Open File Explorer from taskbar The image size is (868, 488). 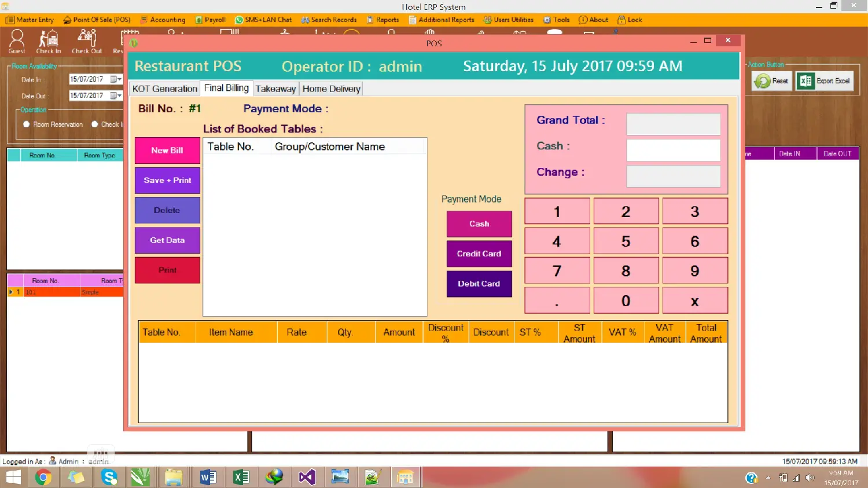click(x=174, y=477)
